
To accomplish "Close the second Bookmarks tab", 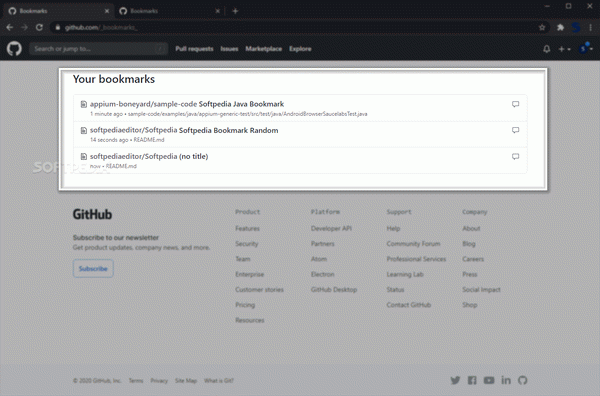I will pos(217,11).
